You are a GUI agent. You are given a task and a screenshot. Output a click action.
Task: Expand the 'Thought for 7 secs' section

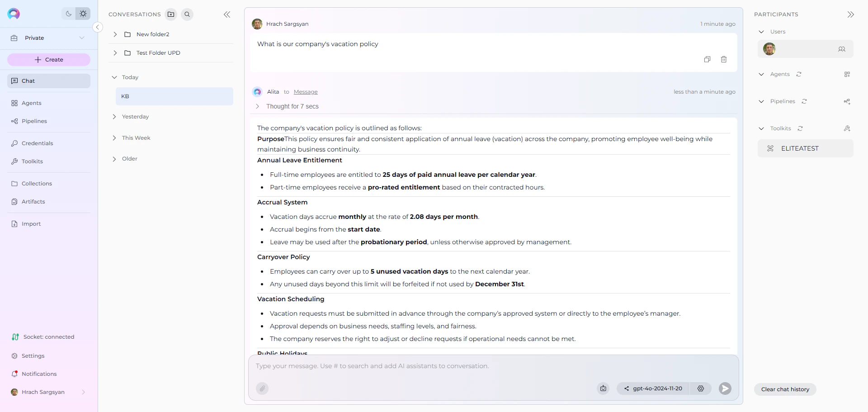tap(258, 106)
